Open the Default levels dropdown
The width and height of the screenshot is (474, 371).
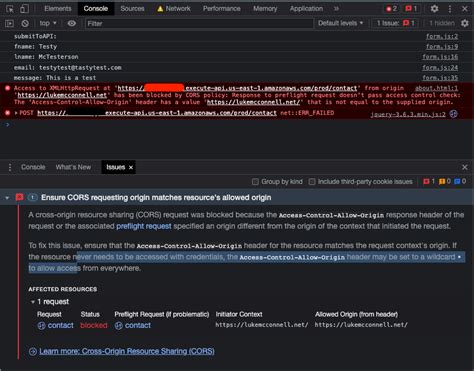click(x=340, y=23)
